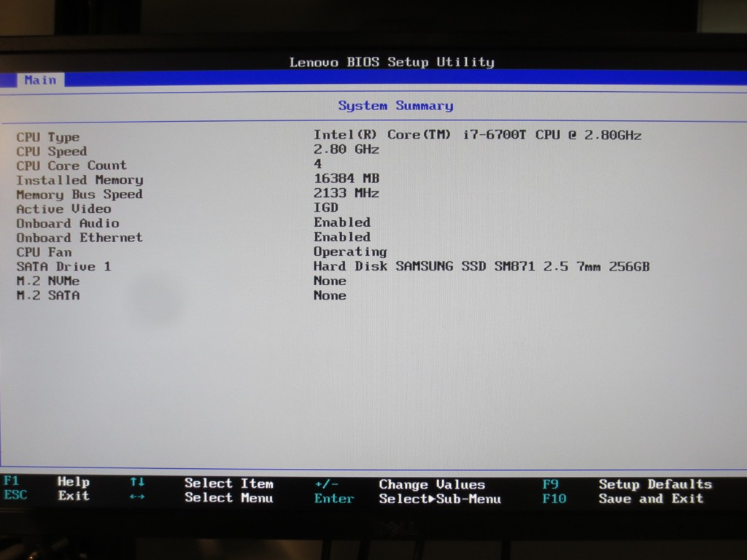Image resolution: width=747 pixels, height=560 pixels.
Task: Click Enabled value for Onboard Ethernet
Action: point(342,237)
